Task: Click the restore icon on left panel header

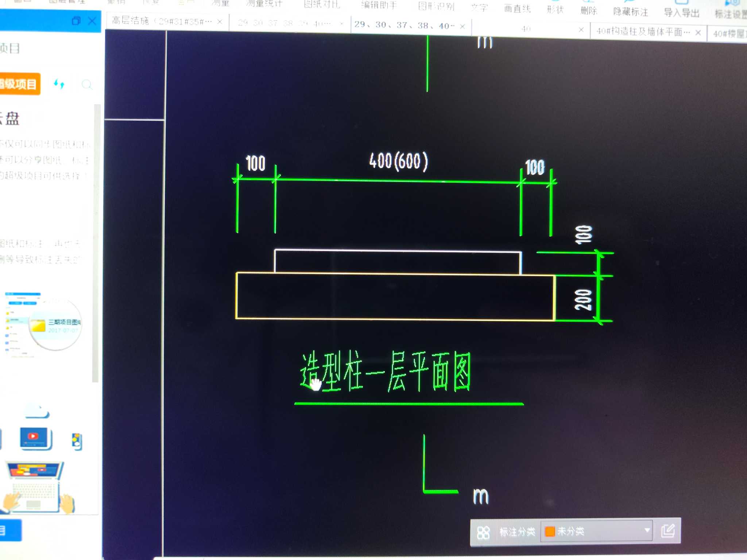Action: click(x=76, y=21)
